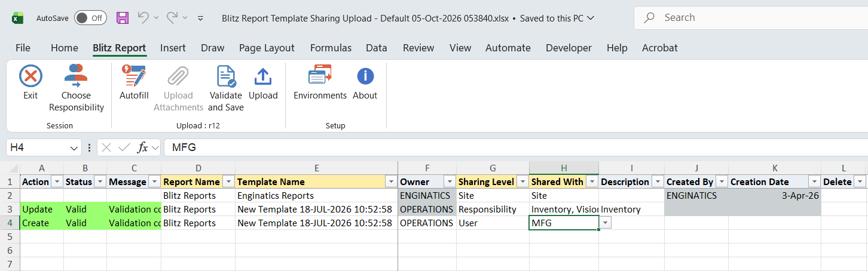Switch to the Developer tab

pos(569,48)
